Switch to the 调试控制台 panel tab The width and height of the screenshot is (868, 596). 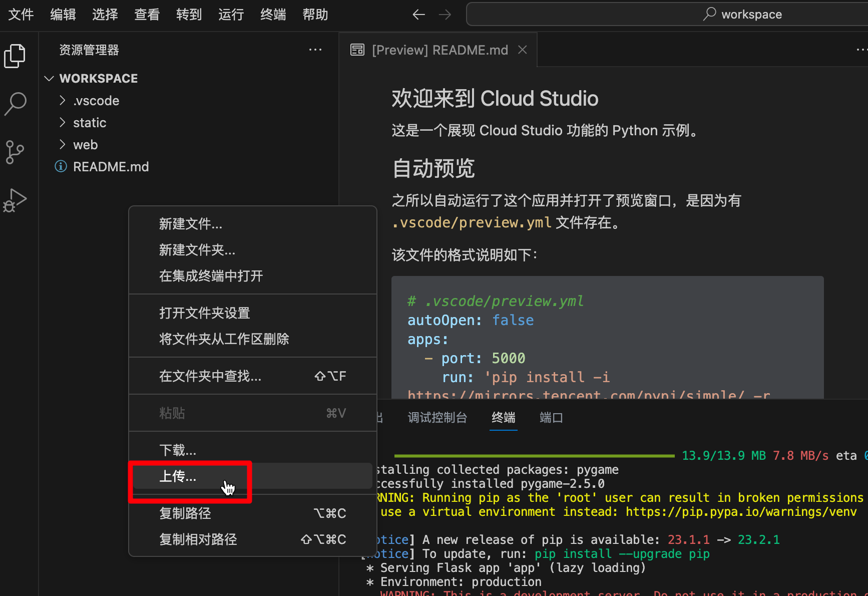click(x=438, y=418)
